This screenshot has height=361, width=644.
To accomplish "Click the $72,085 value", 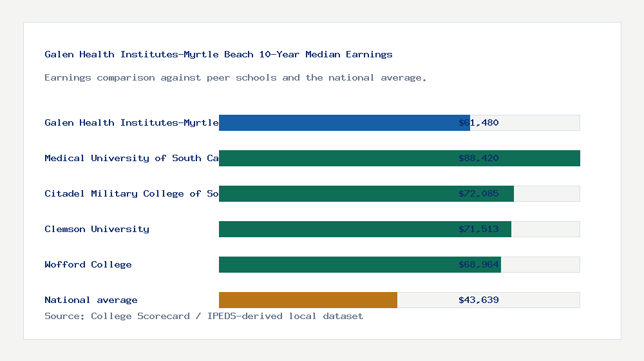I will coord(478,193).
